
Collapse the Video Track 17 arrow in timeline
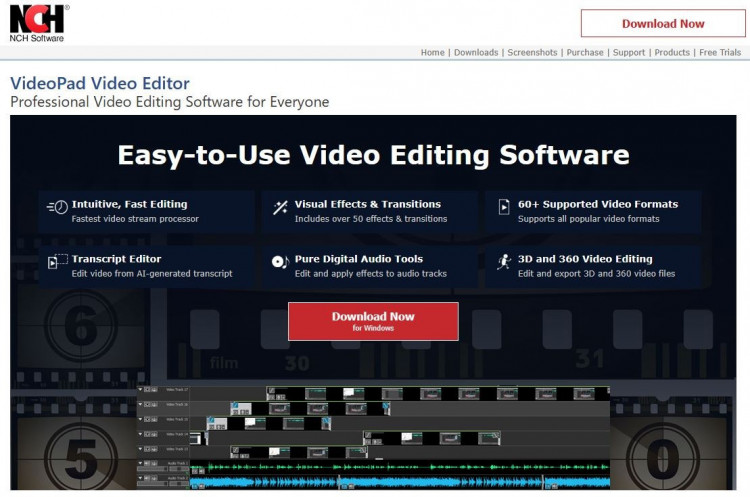point(141,390)
